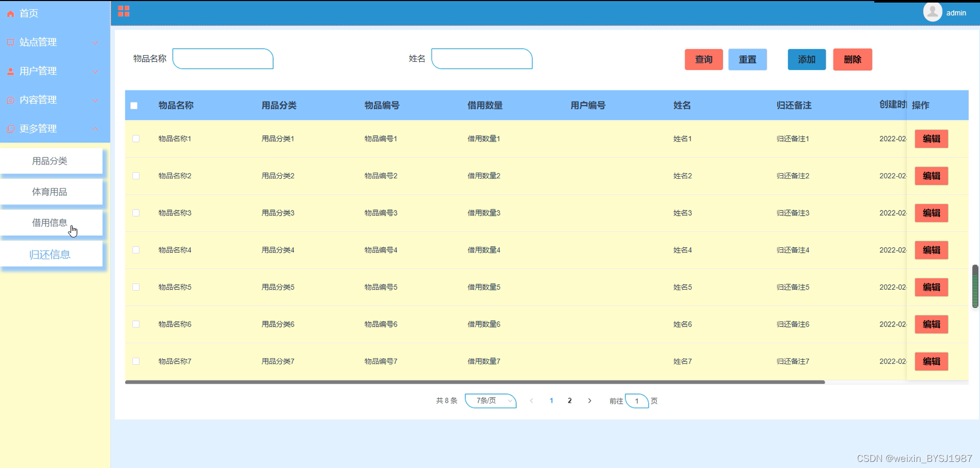Click the admin username text

[x=956, y=13]
